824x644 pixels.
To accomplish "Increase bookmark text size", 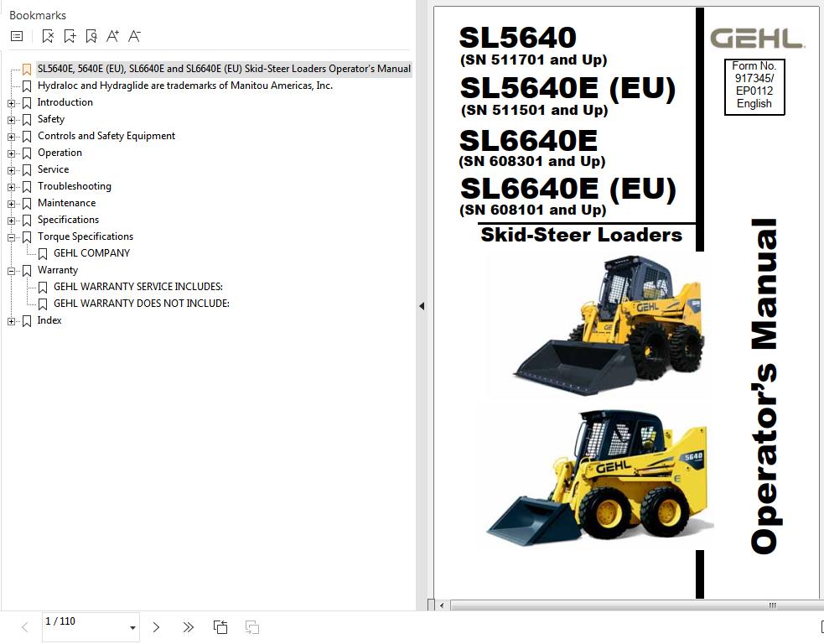I will pyautogui.click(x=112, y=36).
